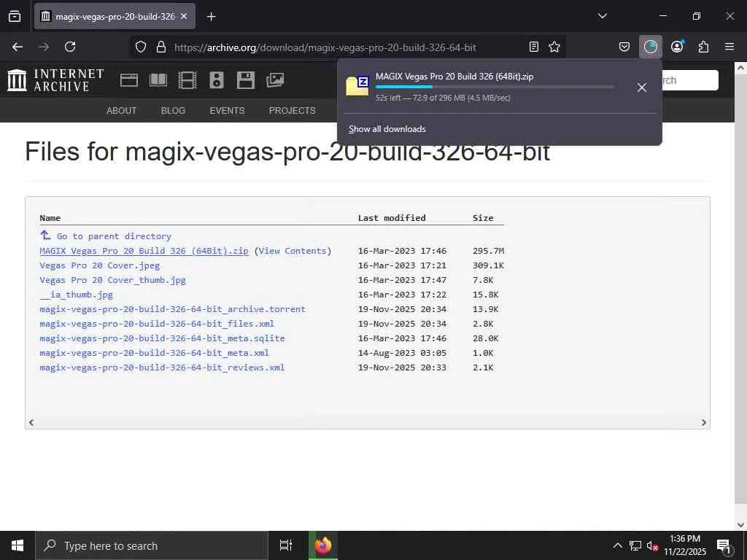The width and height of the screenshot is (747, 560).
Task: Open Vegas Pro 20 Cover.jpeg
Action: [99, 265]
